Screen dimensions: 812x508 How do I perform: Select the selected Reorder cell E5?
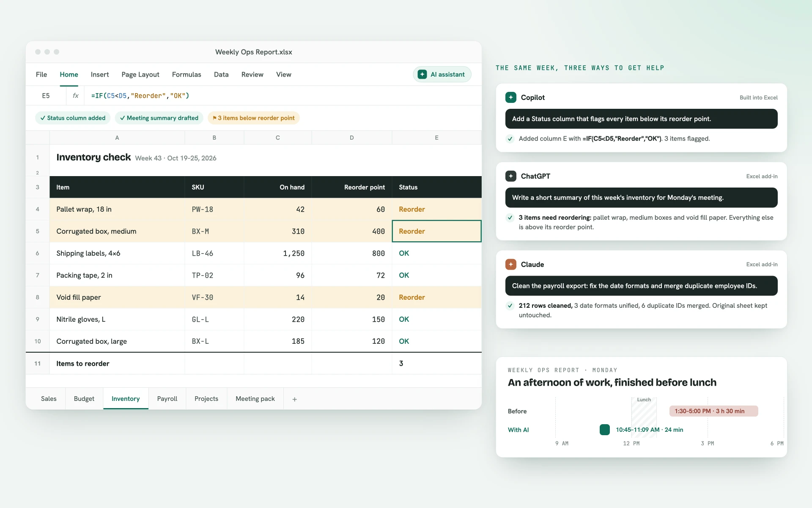(436, 231)
